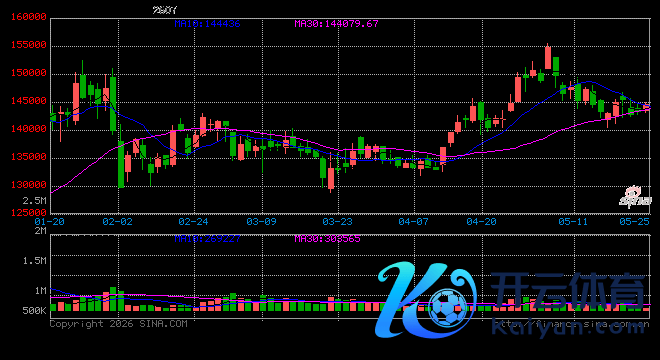This screenshot has width=660, height=360.
Task: Click the 500K volume axis label
Action: [x=35, y=311]
